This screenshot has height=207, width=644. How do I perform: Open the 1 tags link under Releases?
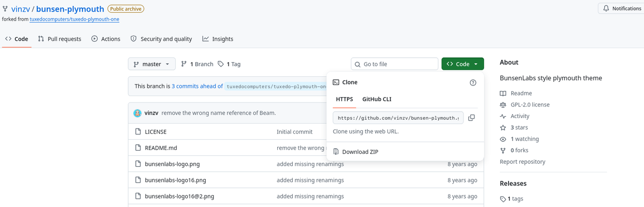[515, 198]
